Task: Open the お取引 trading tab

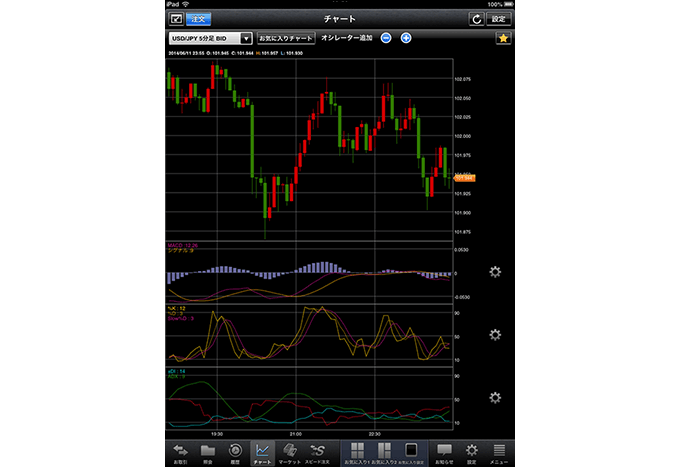Action: point(181,452)
